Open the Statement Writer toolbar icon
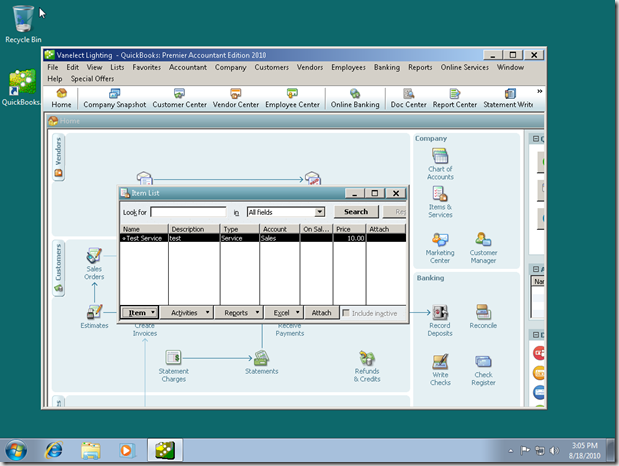 tap(508, 98)
